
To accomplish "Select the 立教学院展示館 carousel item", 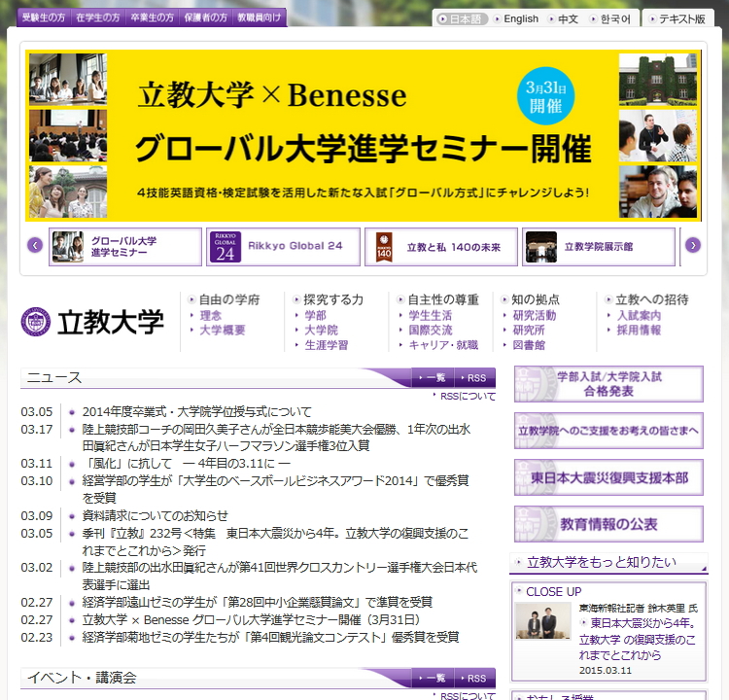I will [x=598, y=247].
